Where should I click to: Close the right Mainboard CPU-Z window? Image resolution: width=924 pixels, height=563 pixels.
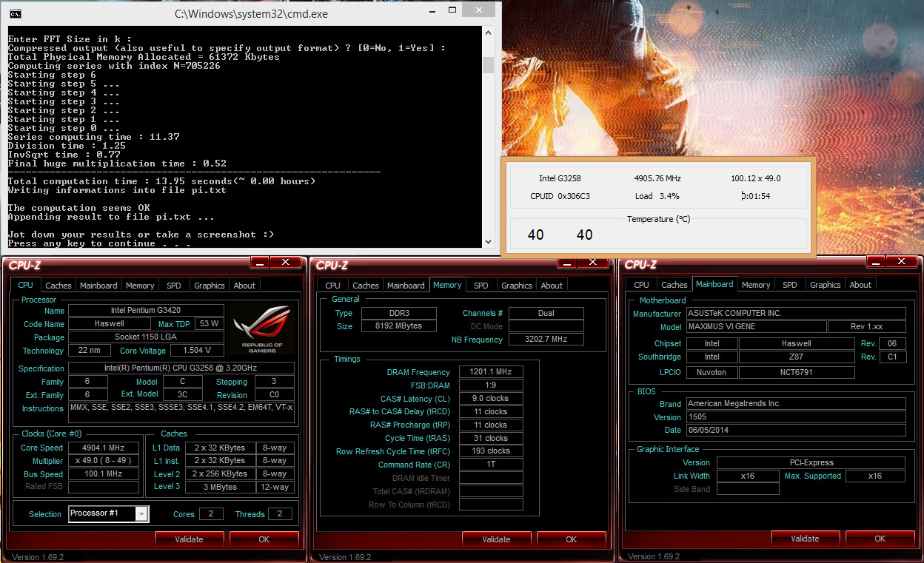point(901,262)
